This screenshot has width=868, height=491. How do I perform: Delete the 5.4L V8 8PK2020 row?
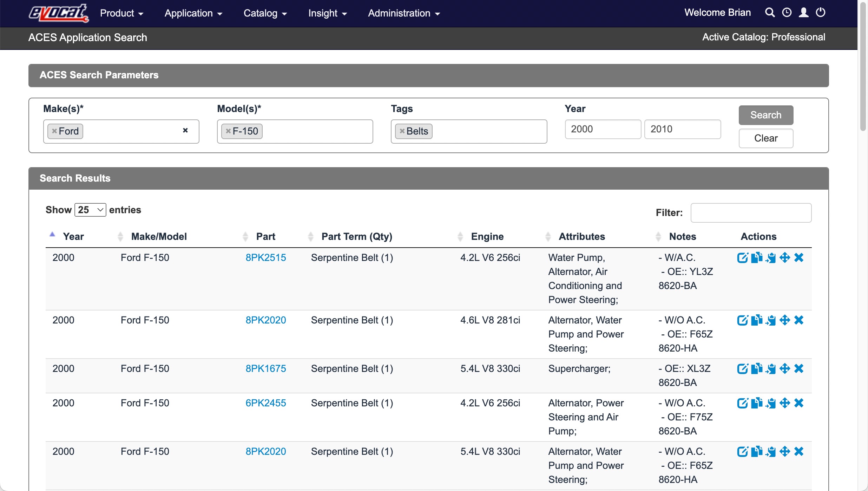pos(799,451)
